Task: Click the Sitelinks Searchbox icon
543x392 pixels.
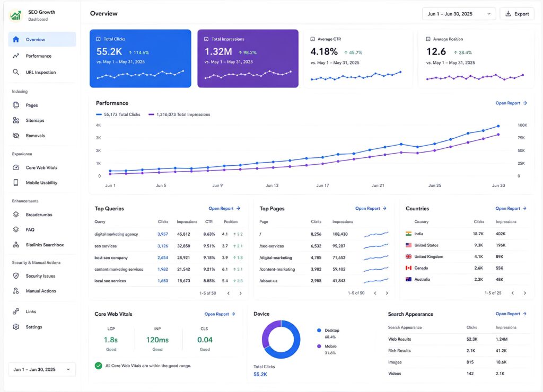Action: pyautogui.click(x=16, y=245)
